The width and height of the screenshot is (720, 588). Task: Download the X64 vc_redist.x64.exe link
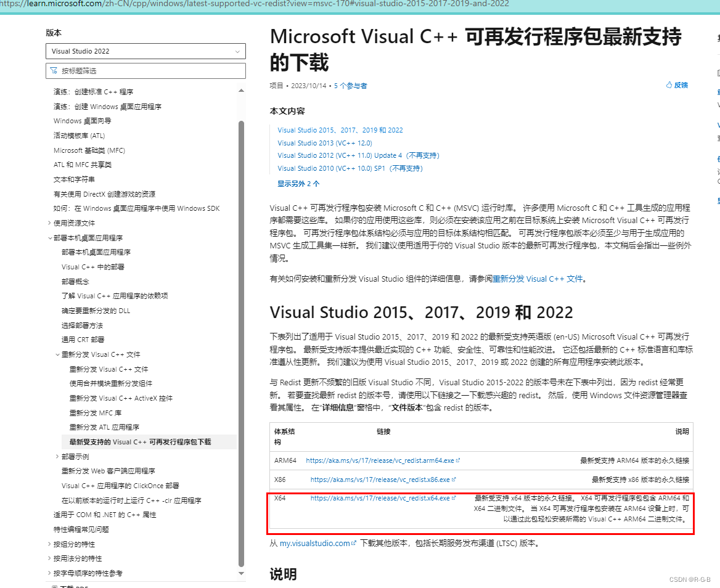[x=380, y=498]
